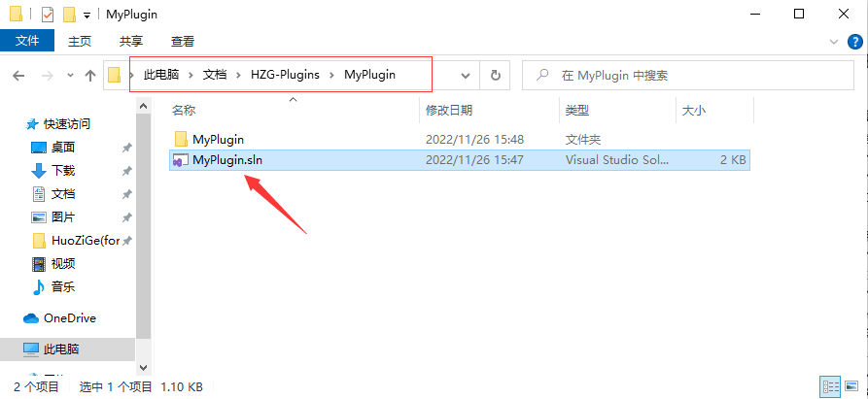Click 此电脑 in the address path
The image size is (868, 399).
pyautogui.click(x=161, y=75)
